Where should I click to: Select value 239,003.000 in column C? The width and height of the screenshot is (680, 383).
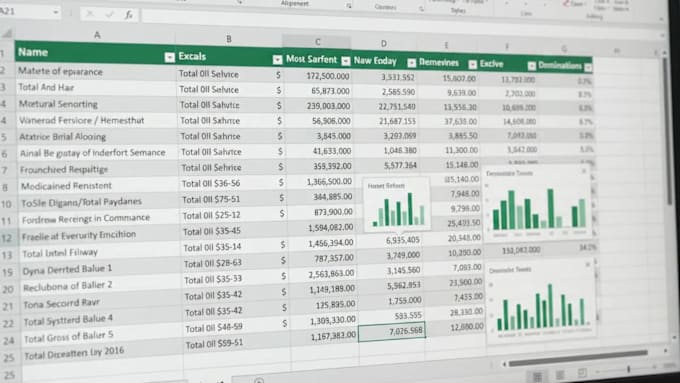click(x=328, y=106)
